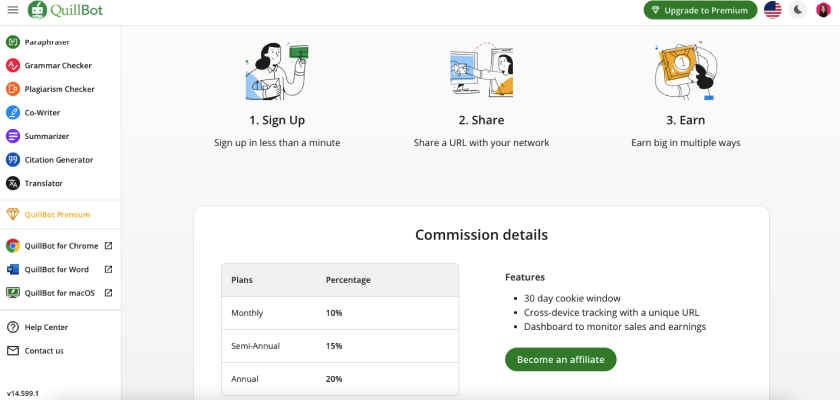Image resolution: width=840 pixels, height=400 pixels.
Task: Select the Citation Generator icon
Action: pos(13,160)
